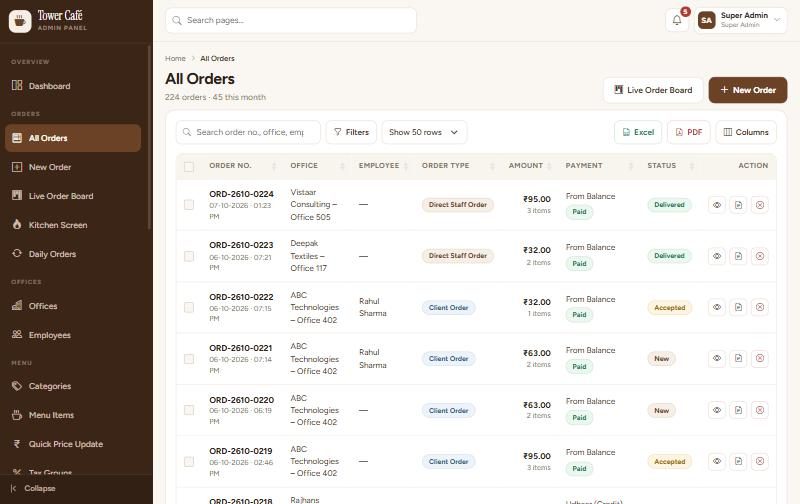Open Categories under Menu

[x=73, y=386]
